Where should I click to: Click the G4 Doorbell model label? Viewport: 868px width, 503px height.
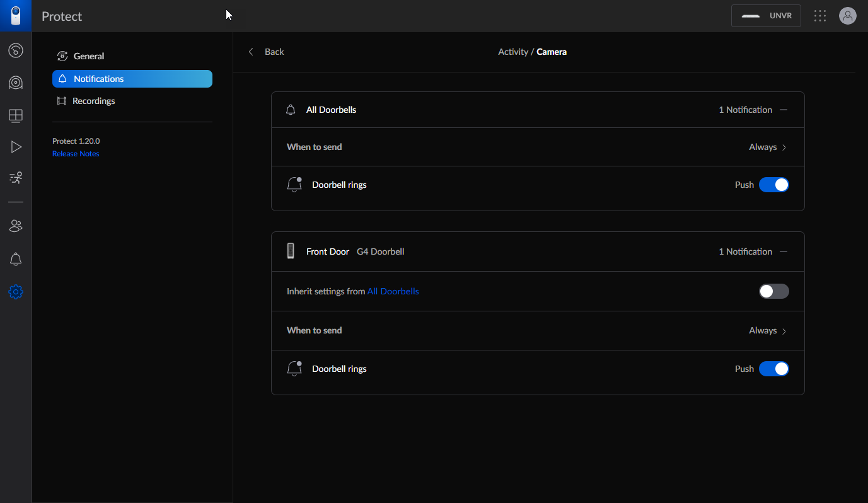click(381, 251)
